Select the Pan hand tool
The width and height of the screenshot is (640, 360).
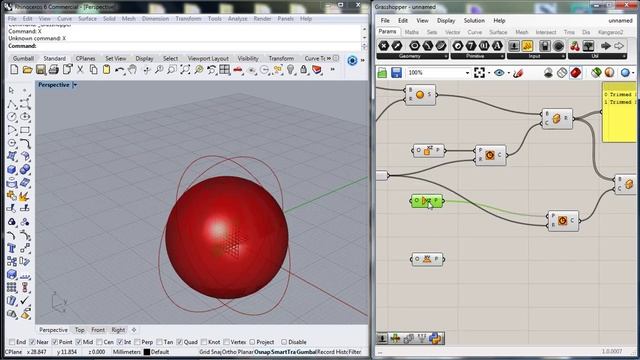(x=132, y=70)
